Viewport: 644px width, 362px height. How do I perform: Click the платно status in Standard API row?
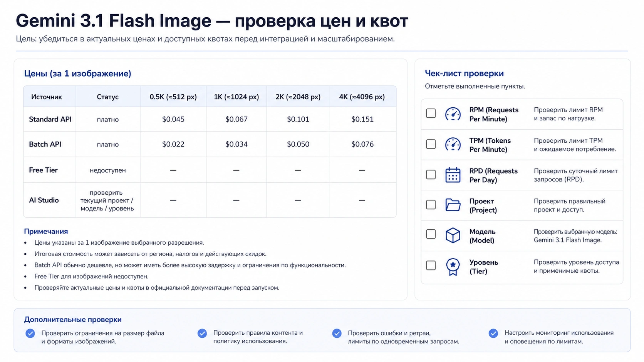pyautogui.click(x=108, y=119)
